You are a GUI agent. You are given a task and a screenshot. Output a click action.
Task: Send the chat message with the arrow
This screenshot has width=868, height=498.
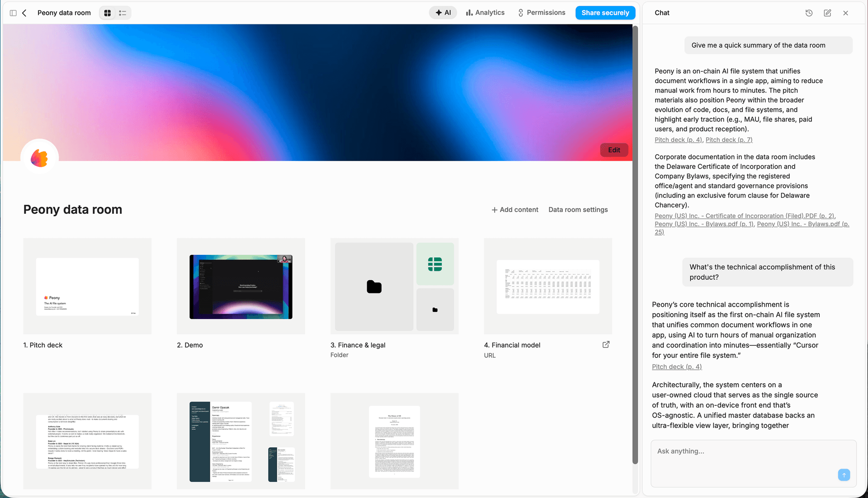844,475
